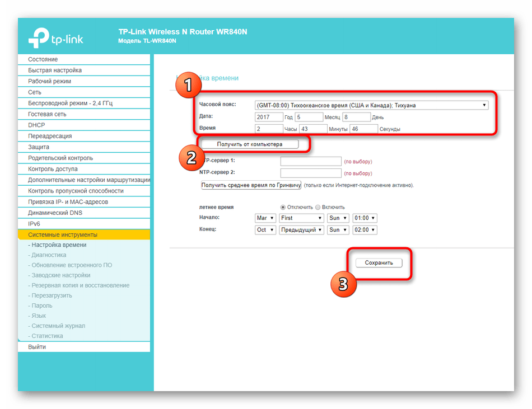Click Получить среднее время по Гринвичу button
The width and height of the screenshot is (532, 409).
[251, 185]
